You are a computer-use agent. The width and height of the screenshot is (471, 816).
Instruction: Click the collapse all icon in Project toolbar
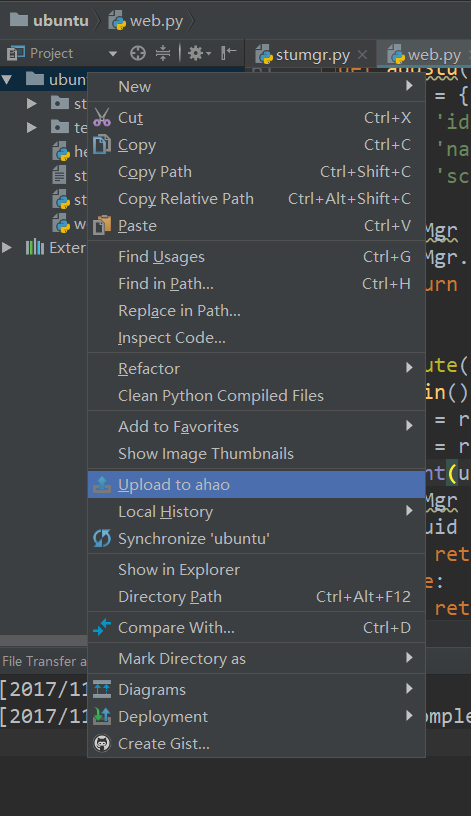tap(163, 53)
